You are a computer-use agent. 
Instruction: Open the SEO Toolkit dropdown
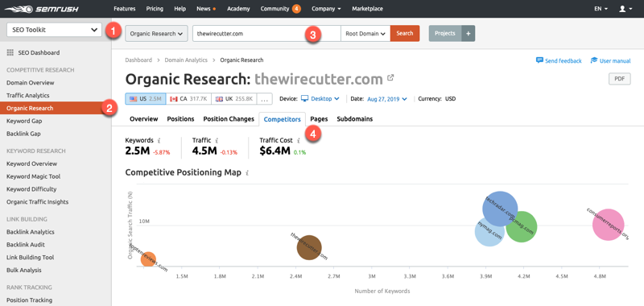(x=54, y=30)
